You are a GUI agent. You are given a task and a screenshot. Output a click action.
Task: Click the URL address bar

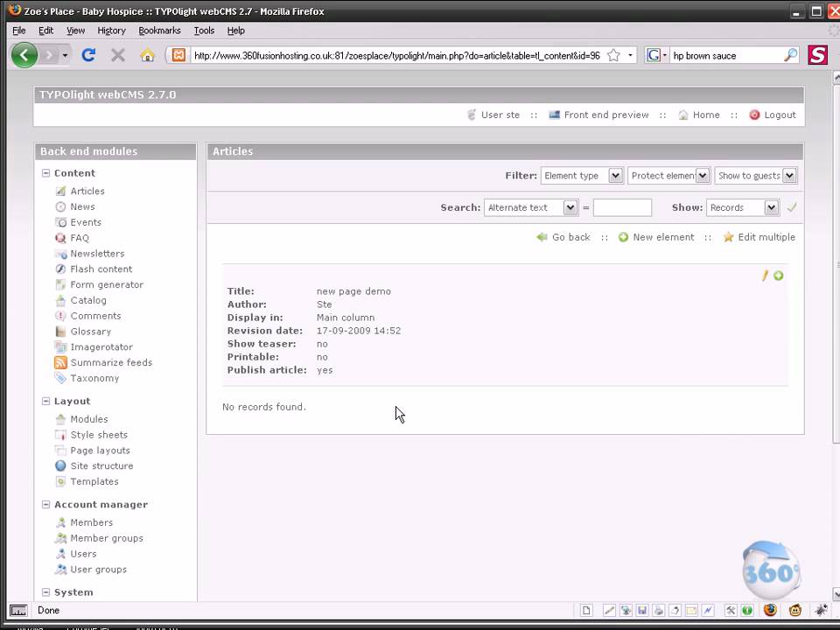tap(396, 55)
